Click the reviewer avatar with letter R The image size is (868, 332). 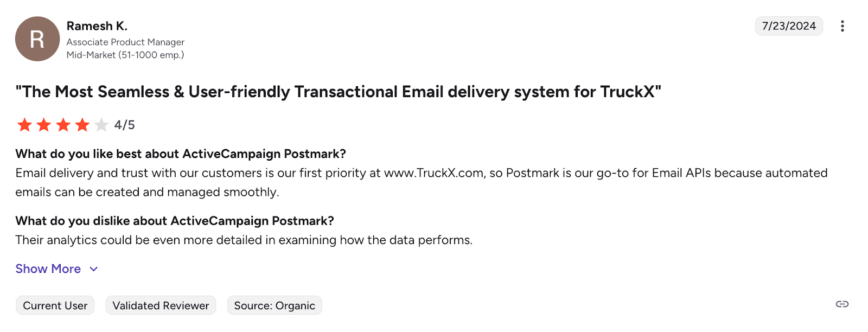[37, 39]
